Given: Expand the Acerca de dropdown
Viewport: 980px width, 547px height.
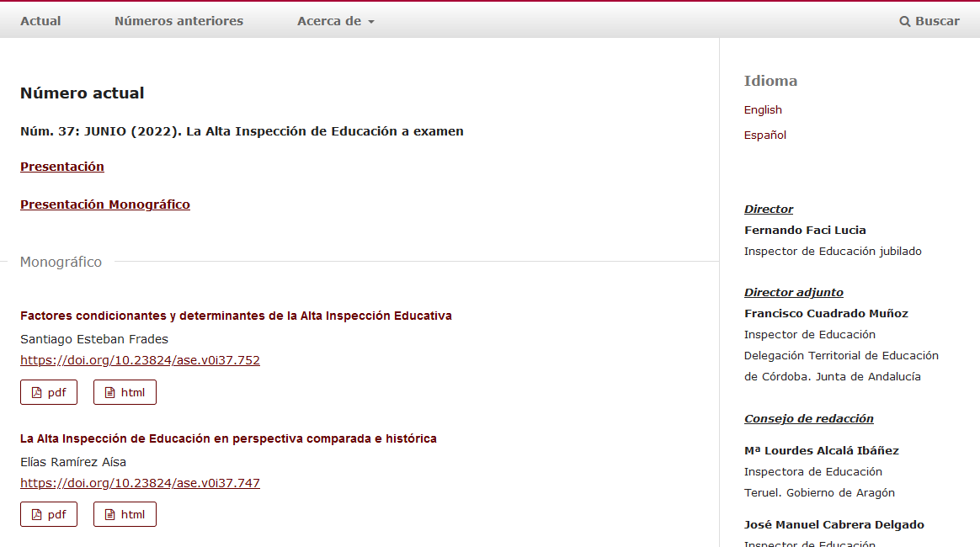Looking at the screenshot, I should click(x=335, y=21).
